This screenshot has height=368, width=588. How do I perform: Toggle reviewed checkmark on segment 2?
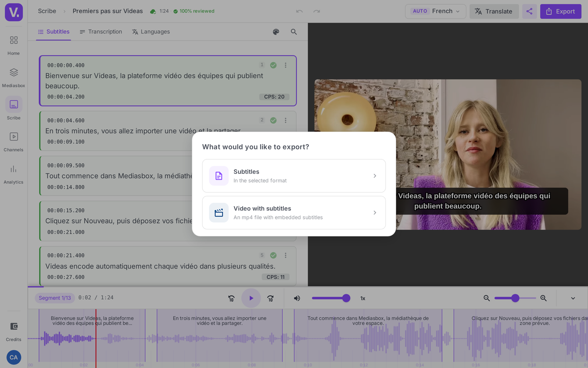tap(273, 120)
